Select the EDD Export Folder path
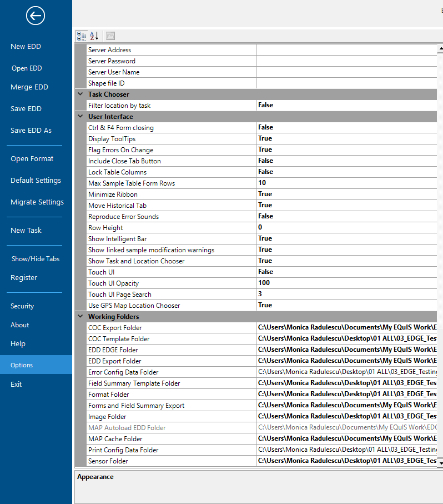The width and height of the screenshot is (443, 504). (x=346, y=361)
